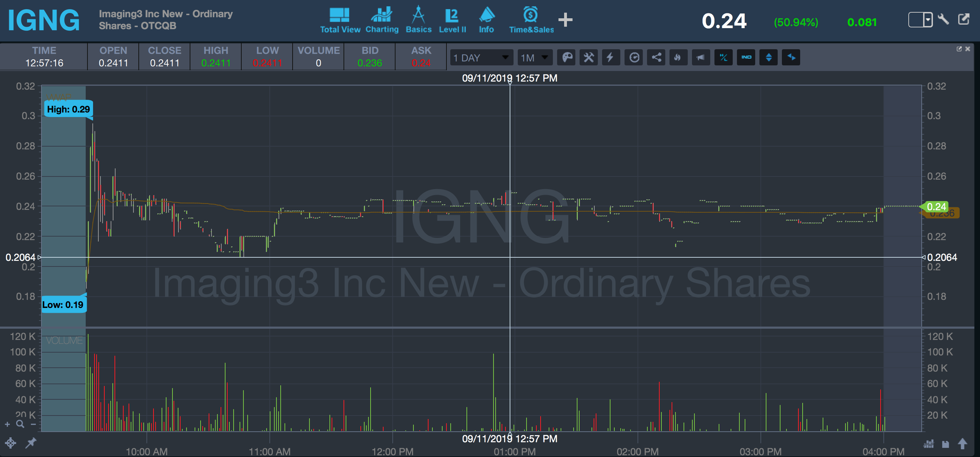Click the wrench settings icon top-right
The width and height of the screenshot is (980, 457).
pos(943,19)
